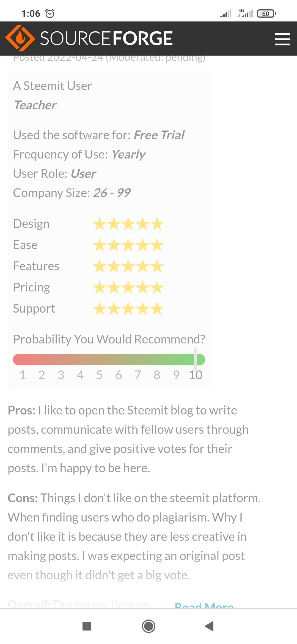Viewport: 297px width, 644px height.
Task: Tap the Design star rating
Action: pyautogui.click(x=128, y=224)
